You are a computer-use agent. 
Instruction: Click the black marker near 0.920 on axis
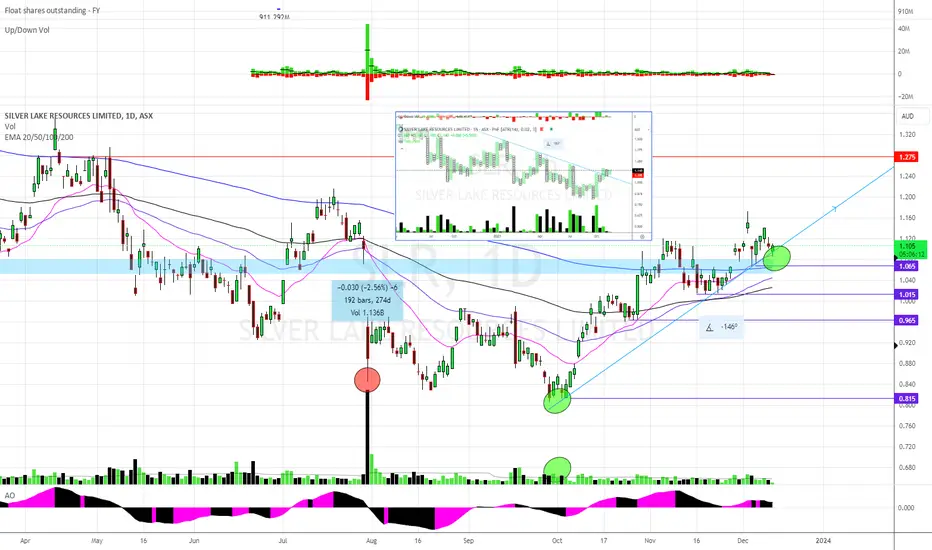point(896,345)
